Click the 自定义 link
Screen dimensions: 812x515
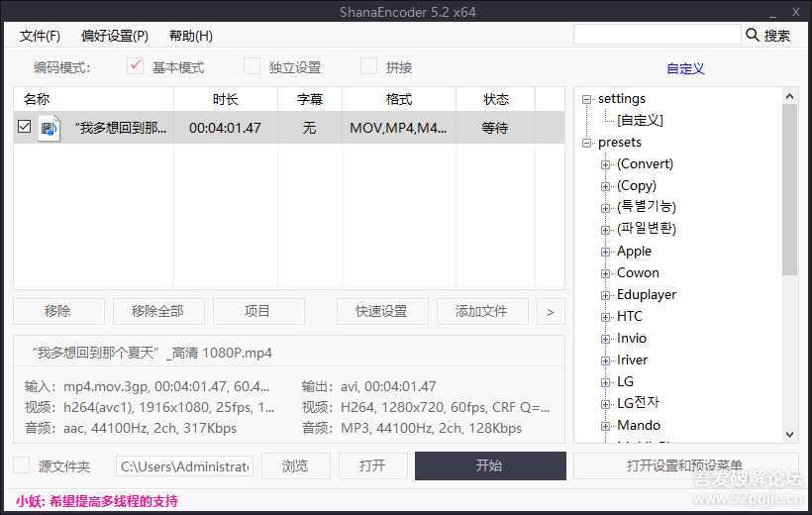coord(685,68)
